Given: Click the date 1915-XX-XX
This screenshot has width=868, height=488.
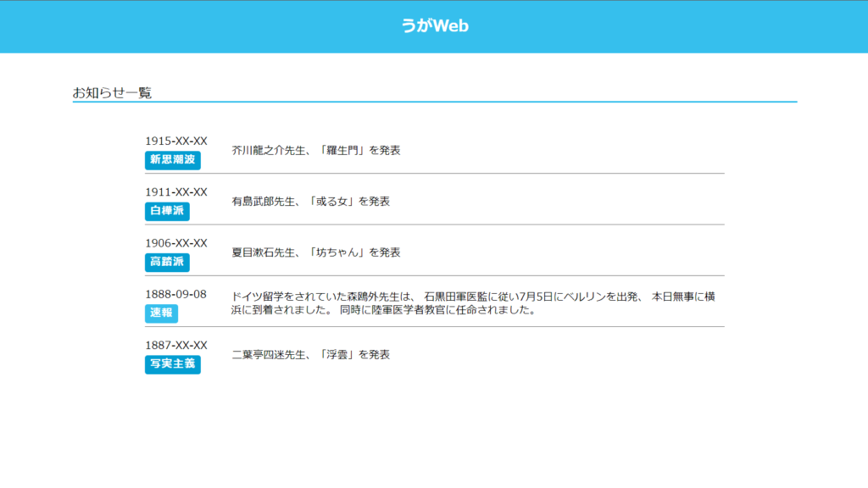Looking at the screenshot, I should (x=176, y=141).
